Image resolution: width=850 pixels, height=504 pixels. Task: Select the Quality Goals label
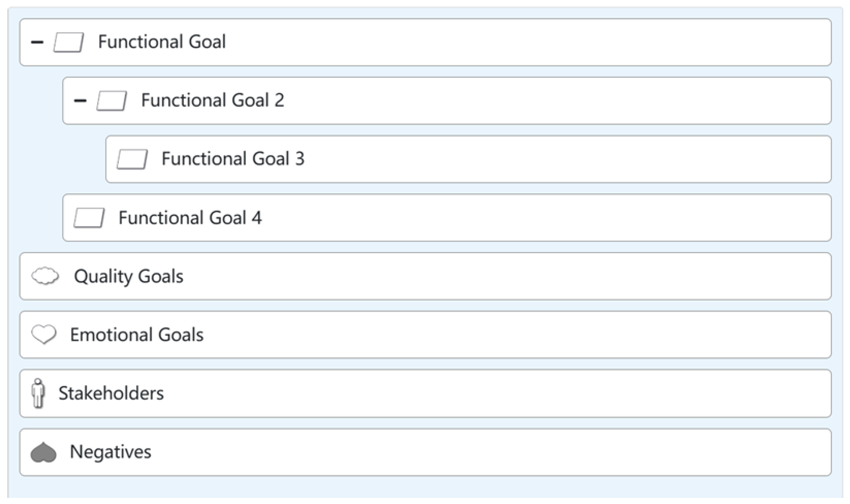tap(128, 276)
